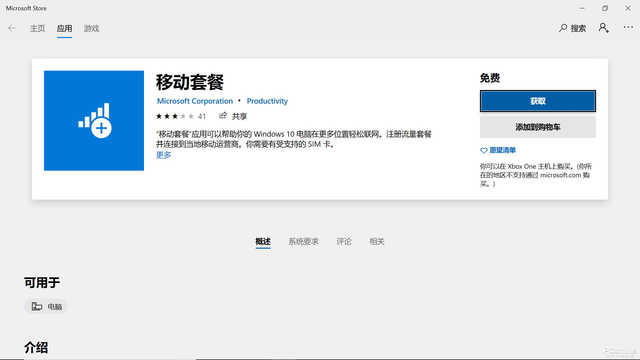
Task: Click the 添加到购物车 button
Action: tap(538, 127)
